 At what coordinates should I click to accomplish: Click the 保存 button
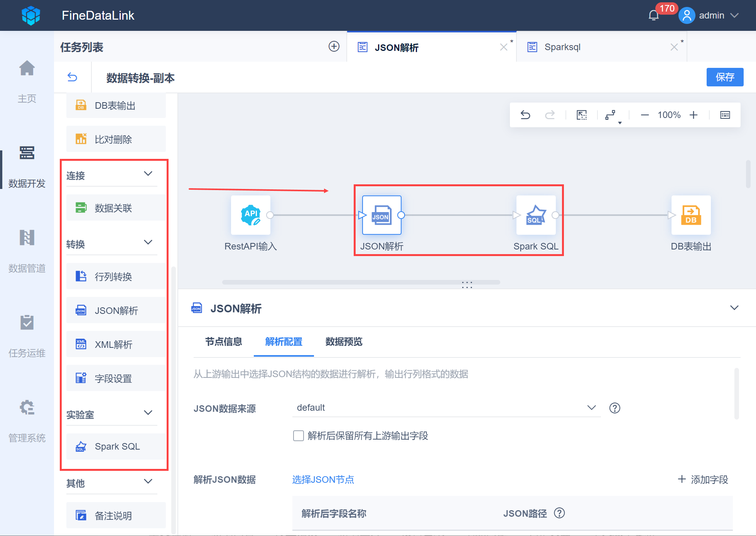pyautogui.click(x=724, y=77)
